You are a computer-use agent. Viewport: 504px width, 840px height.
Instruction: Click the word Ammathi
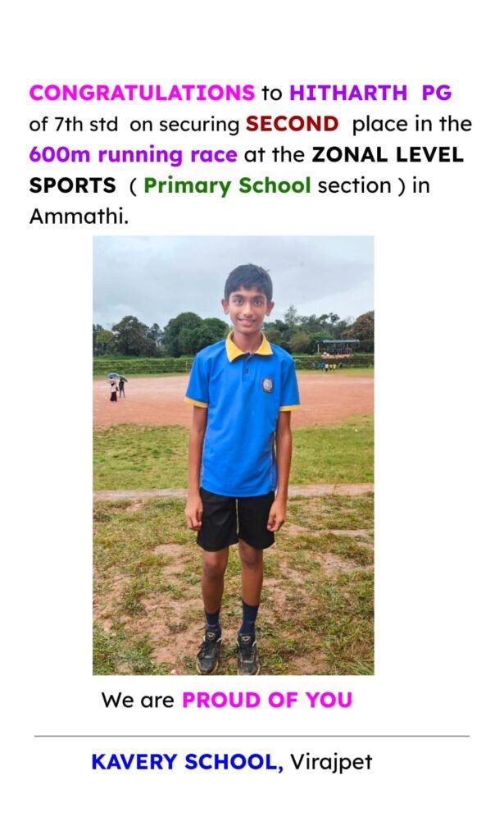point(79,217)
